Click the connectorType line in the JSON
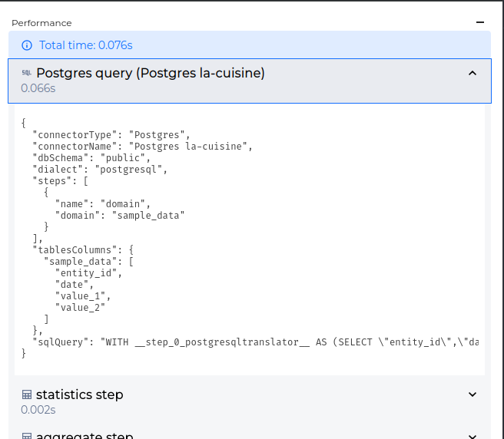504x439 pixels. 111,134
